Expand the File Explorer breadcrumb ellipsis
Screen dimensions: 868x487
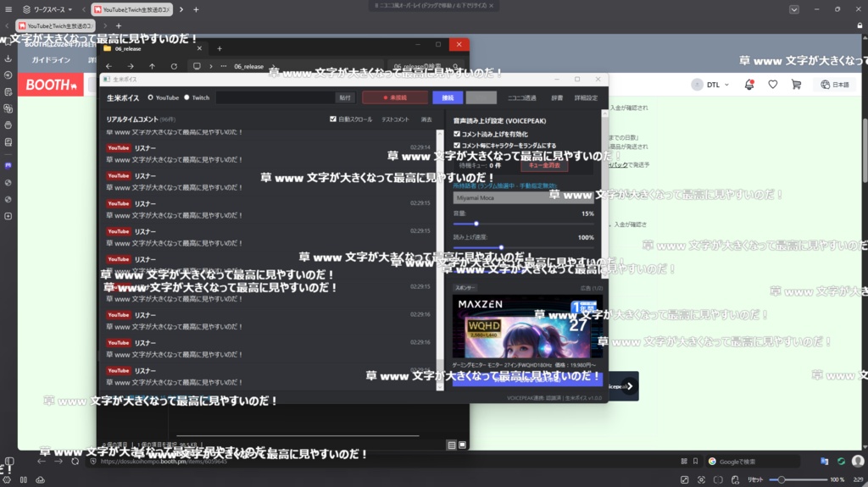pyautogui.click(x=224, y=66)
